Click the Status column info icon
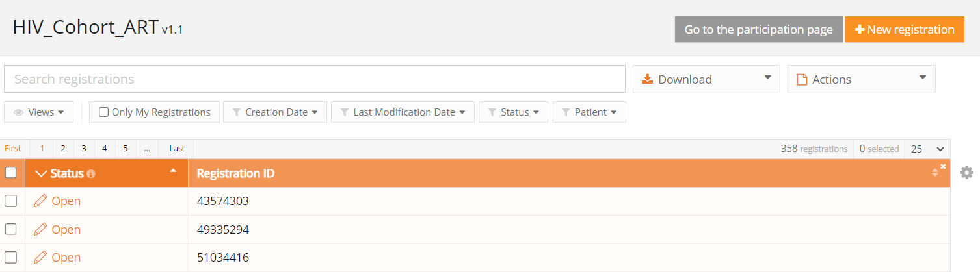Screen dimensions: 980x272 point(91,174)
